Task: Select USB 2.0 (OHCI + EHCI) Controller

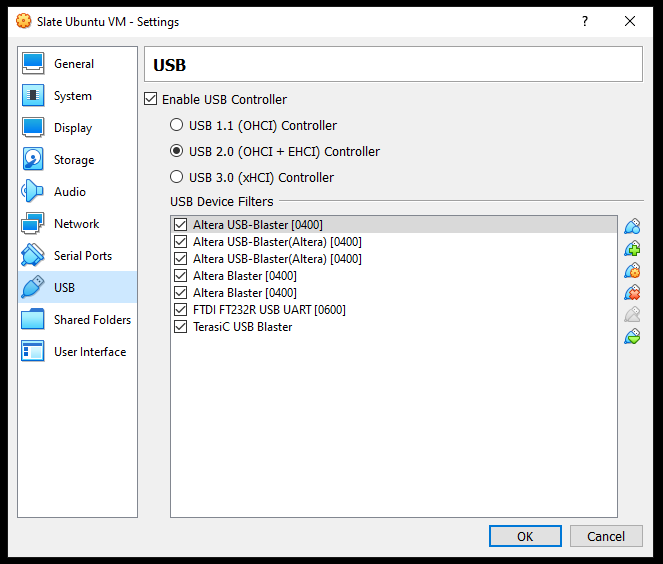Action: [x=176, y=151]
